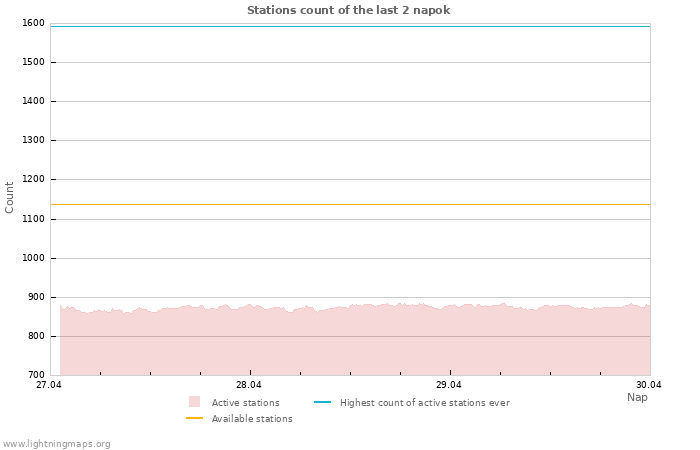Click the cyan highest count line in the chart
The width and height of the screenshot is (700, 450).
(350, 26)
